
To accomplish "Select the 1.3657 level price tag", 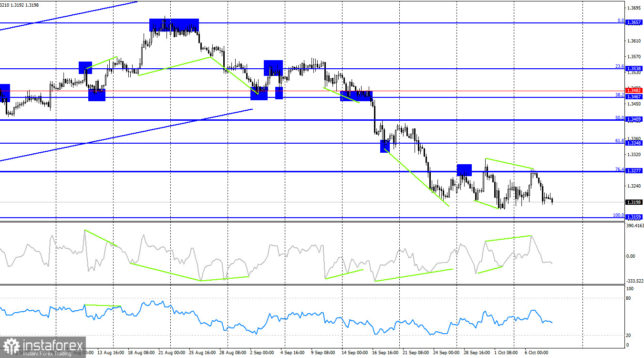I will coord(634,22).
